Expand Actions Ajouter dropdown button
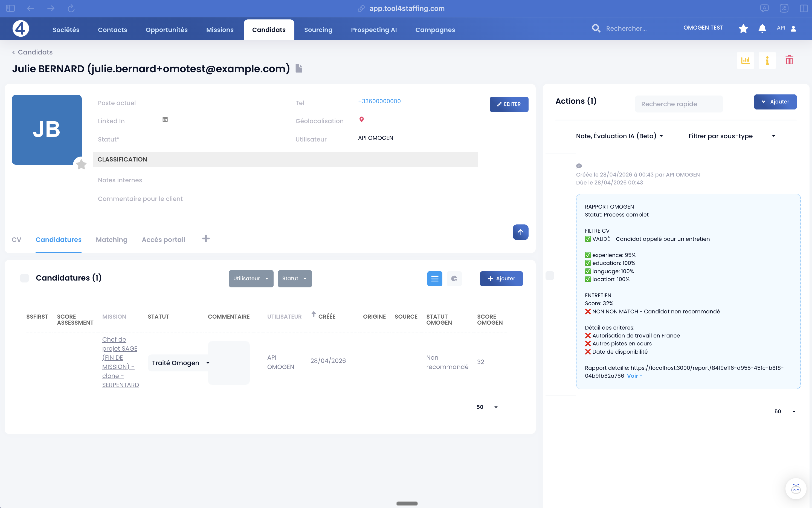 (775, 102)
